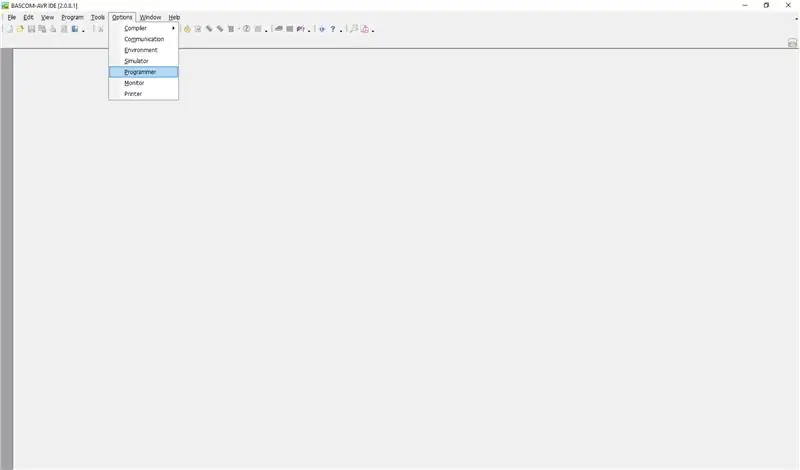
Task: Choose Environment in Options menu
Action: [x=144, y=50]
